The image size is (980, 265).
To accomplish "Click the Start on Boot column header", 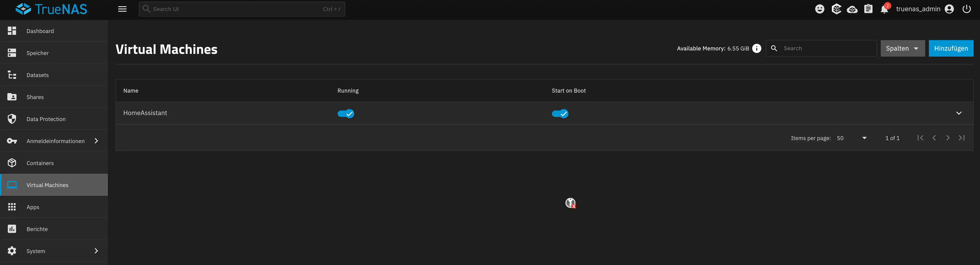I will tap(569, 91).
